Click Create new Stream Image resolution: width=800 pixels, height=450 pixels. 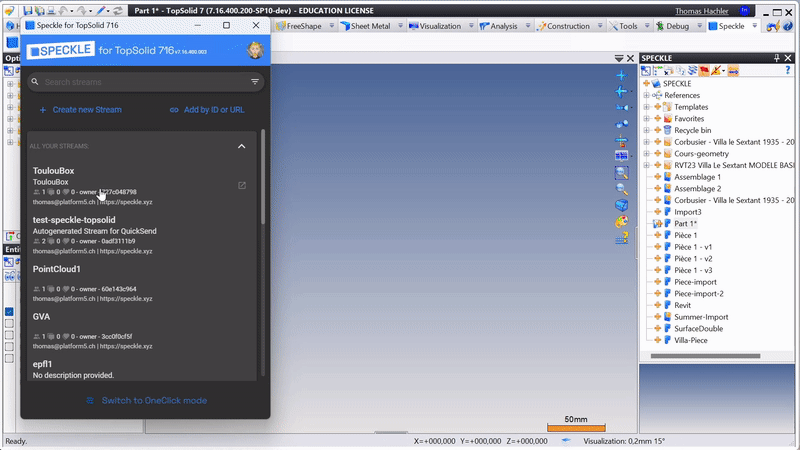click(x=81, y=110)
